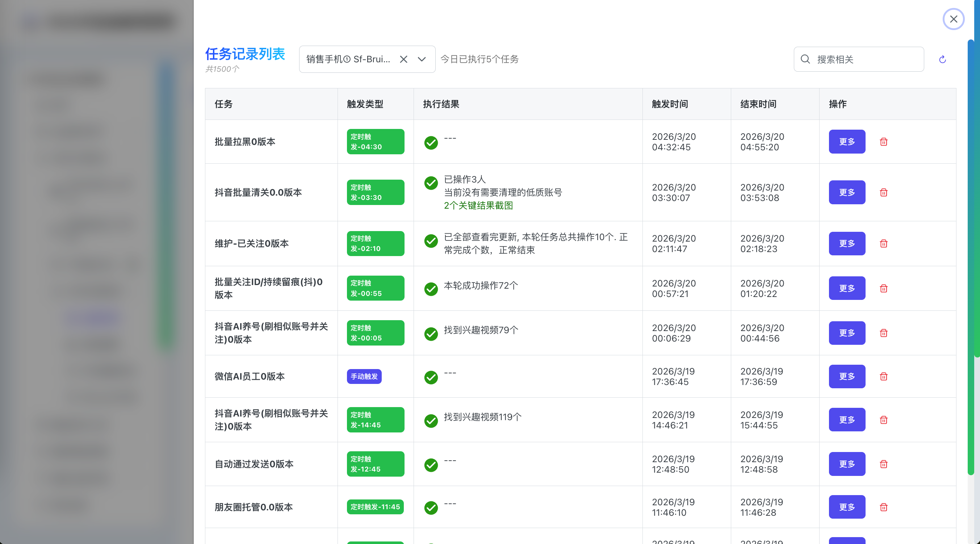
Task: Open 更多 menu for 批量拉黑0版本
Action: (x=846, y=142)
